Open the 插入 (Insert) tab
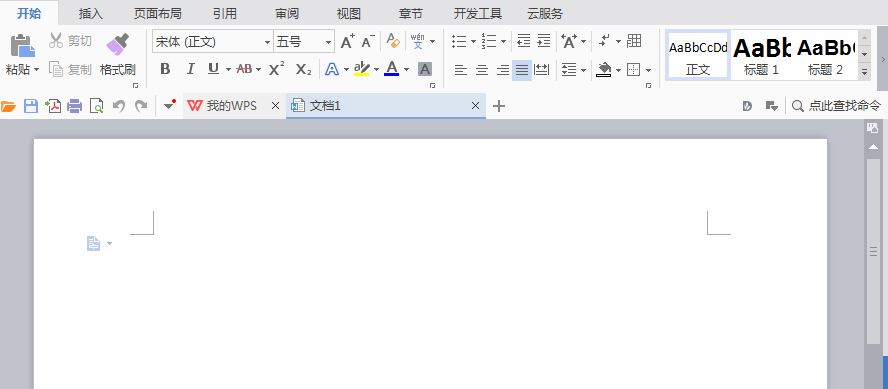The width and height of the screenshot is (888, 389). (91, 14)
